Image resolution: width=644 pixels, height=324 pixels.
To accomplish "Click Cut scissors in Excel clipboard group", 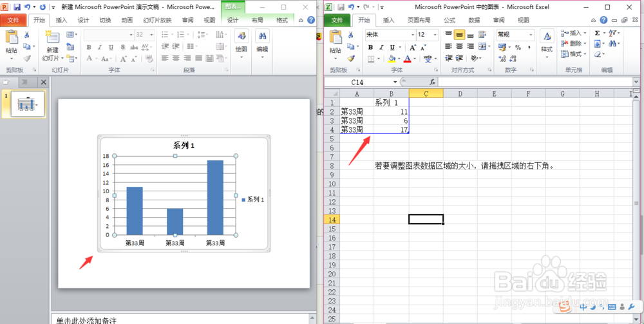I will pos(351,35).
